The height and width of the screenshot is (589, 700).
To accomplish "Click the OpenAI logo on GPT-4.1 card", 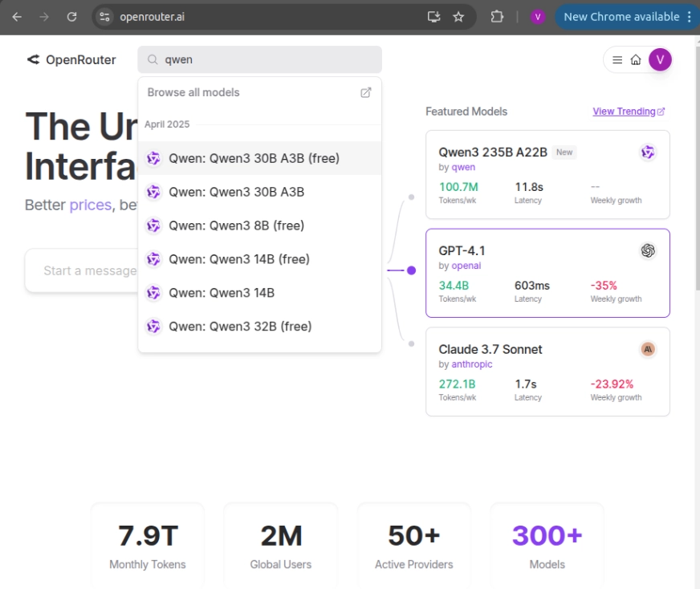I will click(x=648, y=251).
